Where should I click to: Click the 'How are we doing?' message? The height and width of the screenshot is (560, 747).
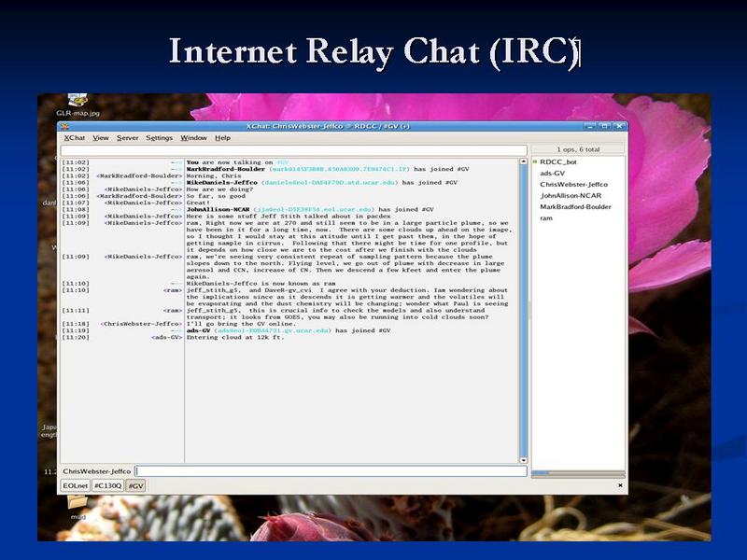(219, 189)
